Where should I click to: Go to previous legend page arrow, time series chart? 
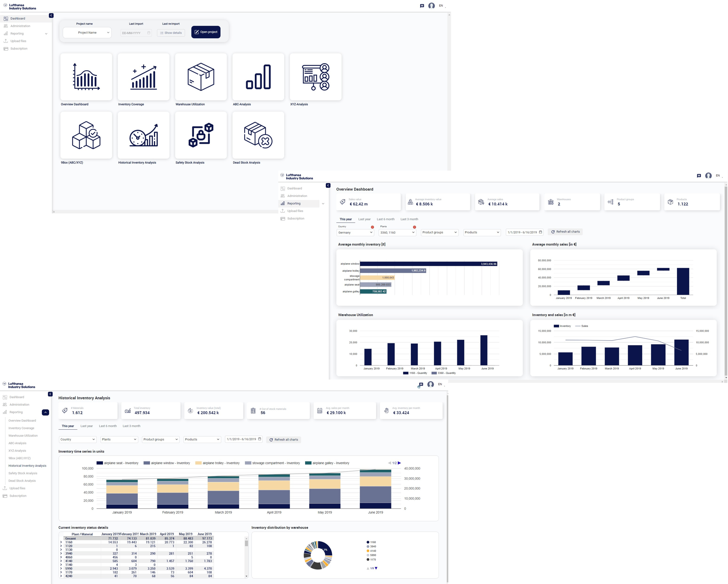pos(389,463)
